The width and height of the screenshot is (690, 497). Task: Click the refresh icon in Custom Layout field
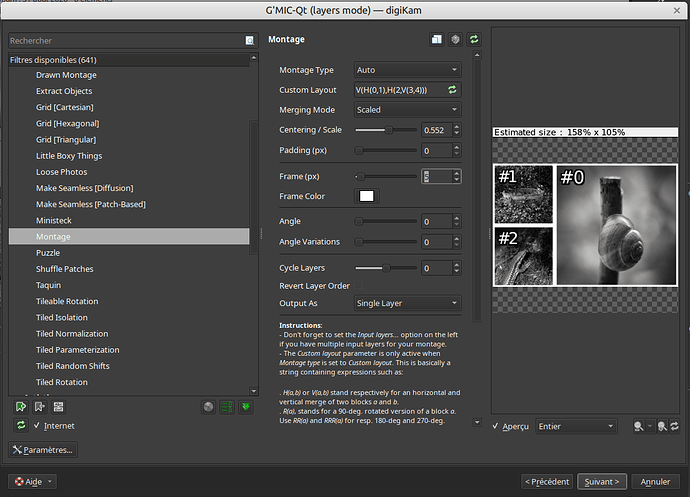click(452, 90)
